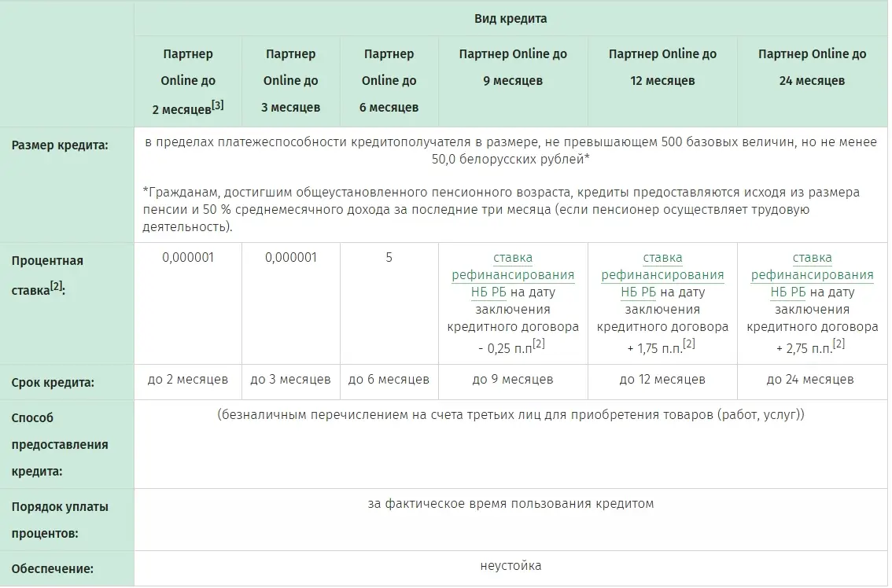Click footnote [3] beside "2 месяцев" header
The image size is (892, 588).
point(218,105)
